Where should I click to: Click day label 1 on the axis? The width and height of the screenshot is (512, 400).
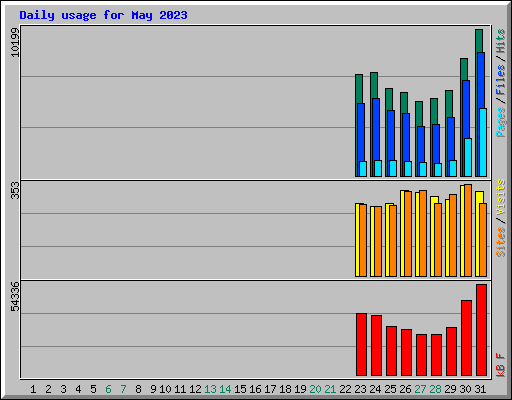[x=33, y=389]
